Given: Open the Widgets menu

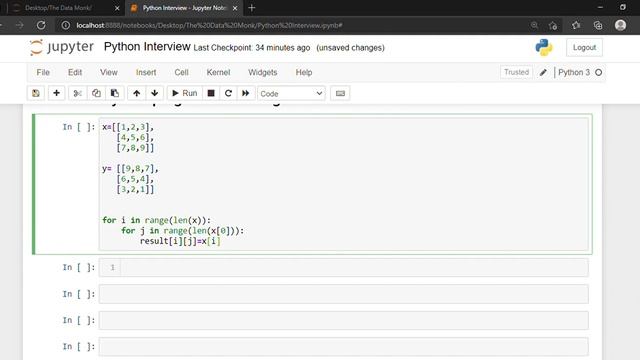Looking at the screenshot, I should 262,73.
